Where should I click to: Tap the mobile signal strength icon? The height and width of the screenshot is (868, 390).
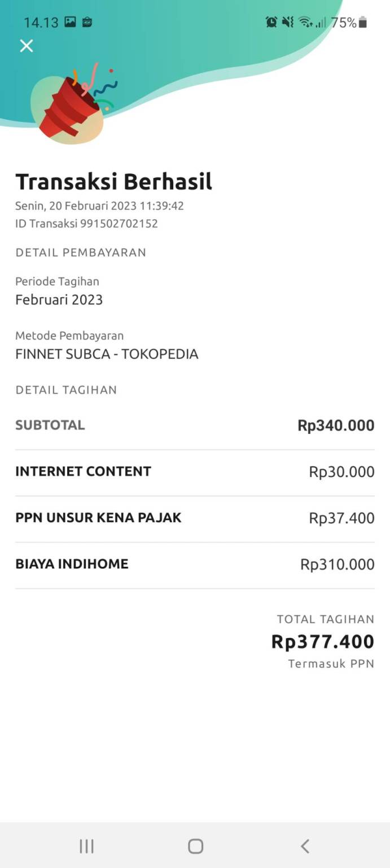pyautogui.click(x=320, y=22)
